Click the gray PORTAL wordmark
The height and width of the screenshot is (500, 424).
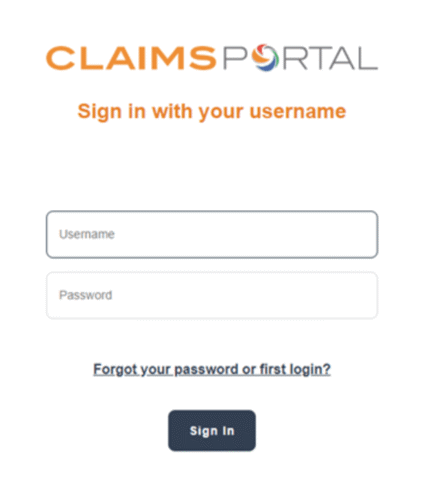pos(300,58)
